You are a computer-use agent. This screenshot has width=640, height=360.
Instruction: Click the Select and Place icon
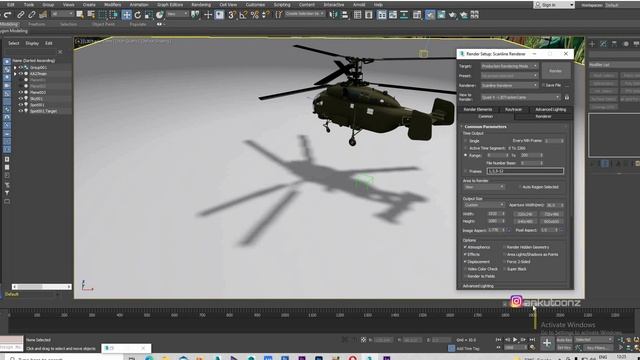[x=160, y=15]
